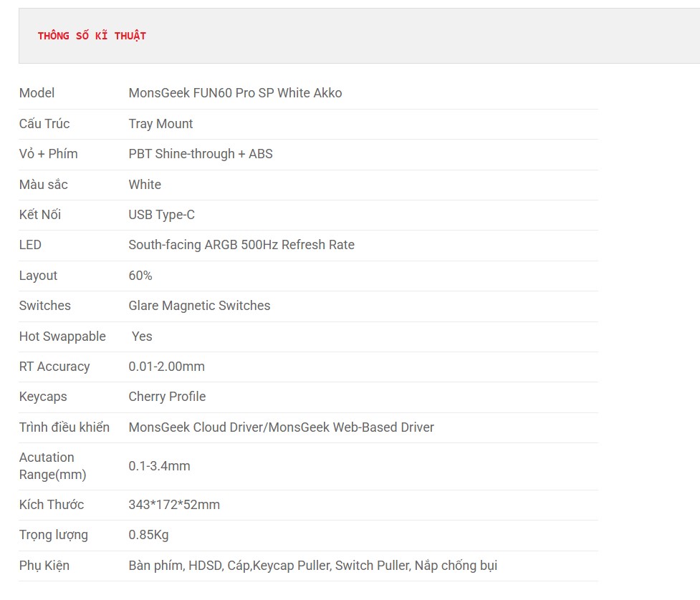Click the accessories list starting 'Bàn phím, HDSD'
The width and height of the screenshot is (700, 600).
[x=313, y=566]
